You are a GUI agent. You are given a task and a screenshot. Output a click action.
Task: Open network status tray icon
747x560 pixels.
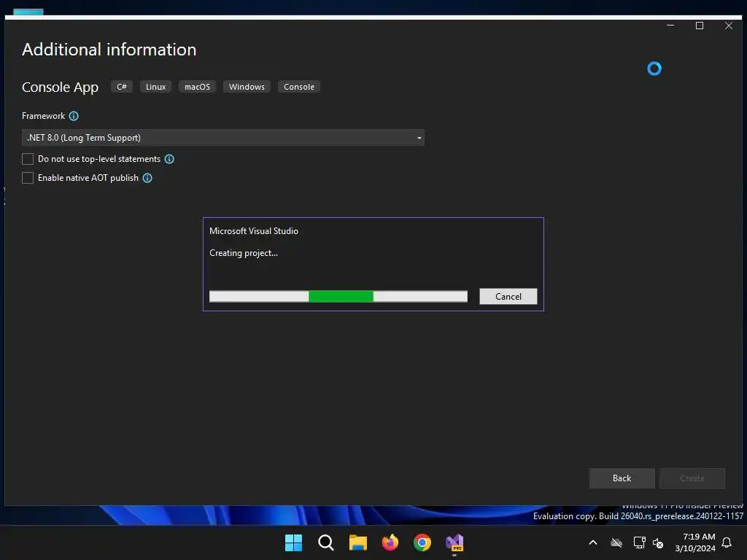pyautogui.click(x=639, y=542)
